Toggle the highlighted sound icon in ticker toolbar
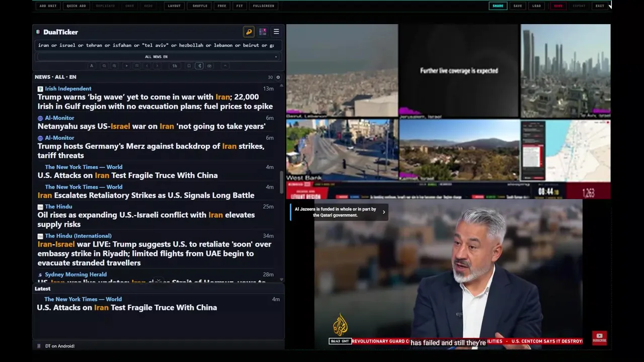 pyautogui.click(x=199, y=66)
